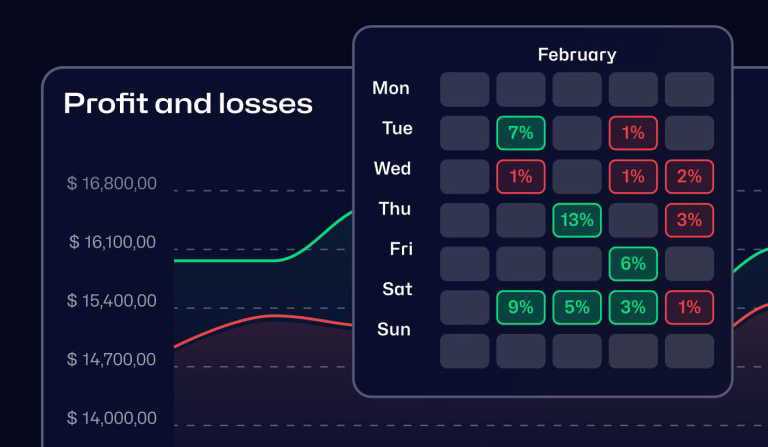Select the red 1% cell on Saturday
The height and width of the screenshot is (447, 768).
click(x=689, y=307)
